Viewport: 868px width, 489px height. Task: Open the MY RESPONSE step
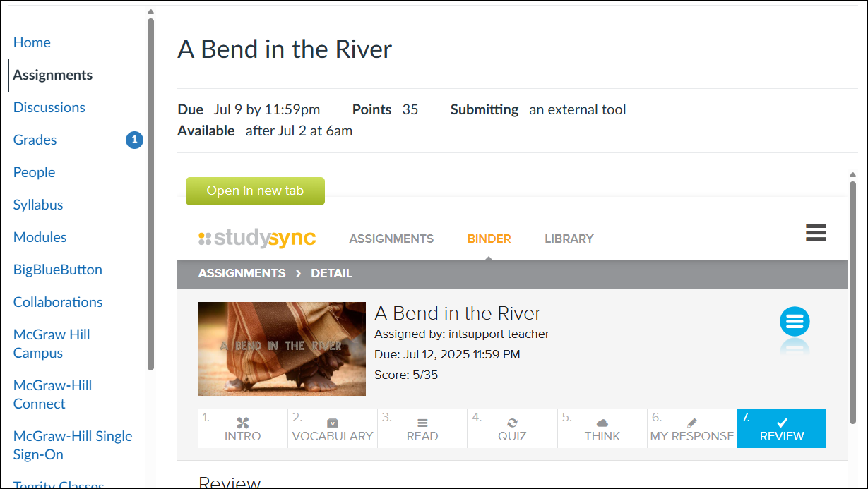point(691,428)
